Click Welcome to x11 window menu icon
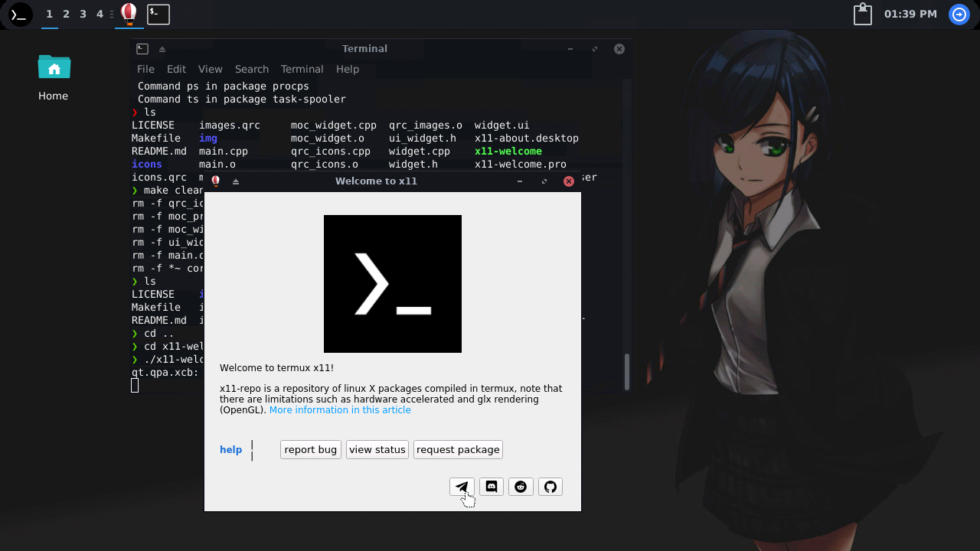 point(216,181)
